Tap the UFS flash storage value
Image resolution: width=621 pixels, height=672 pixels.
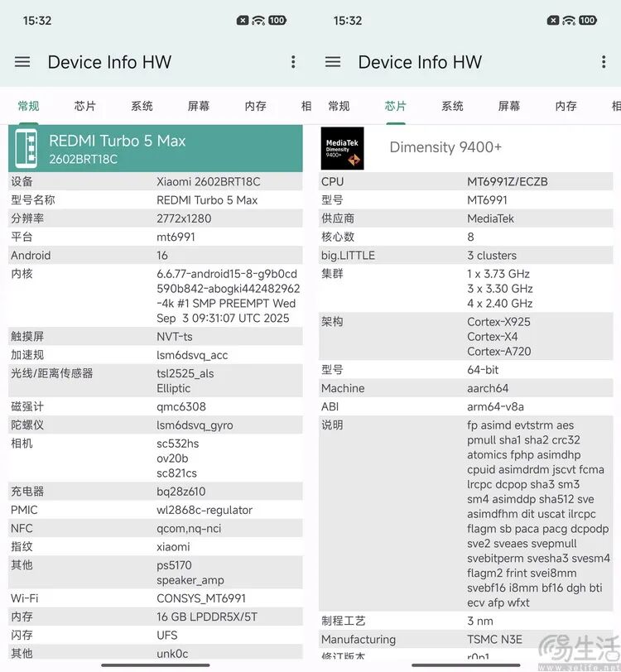pyautogui.click(x=167, y=635)
